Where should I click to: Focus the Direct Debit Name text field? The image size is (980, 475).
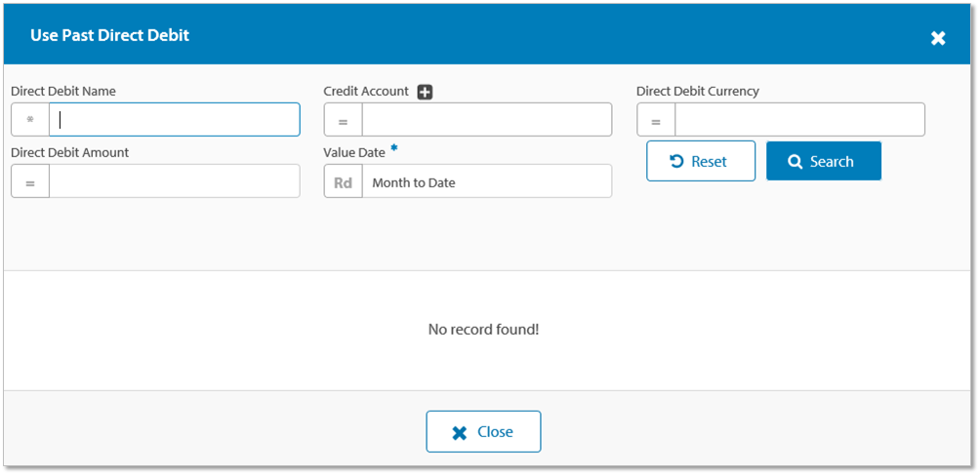coord(175,120)
